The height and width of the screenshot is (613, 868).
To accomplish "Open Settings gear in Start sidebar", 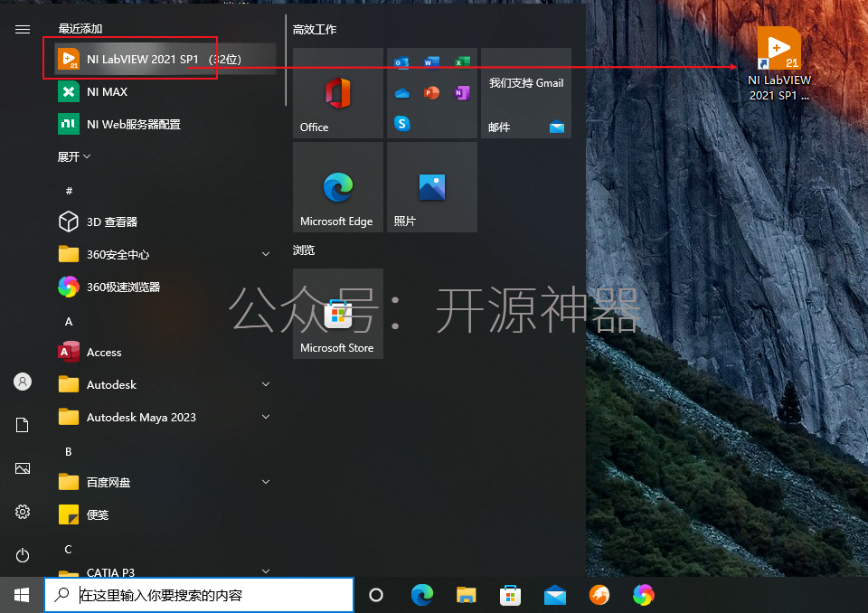I will [x=22, y=512].
